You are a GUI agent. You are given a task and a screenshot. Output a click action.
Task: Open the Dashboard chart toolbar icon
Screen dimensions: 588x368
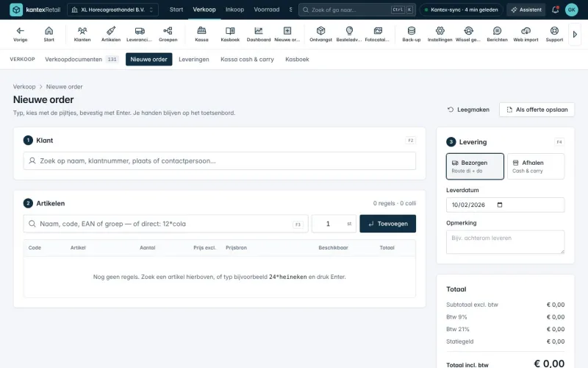tap(259, 34)
